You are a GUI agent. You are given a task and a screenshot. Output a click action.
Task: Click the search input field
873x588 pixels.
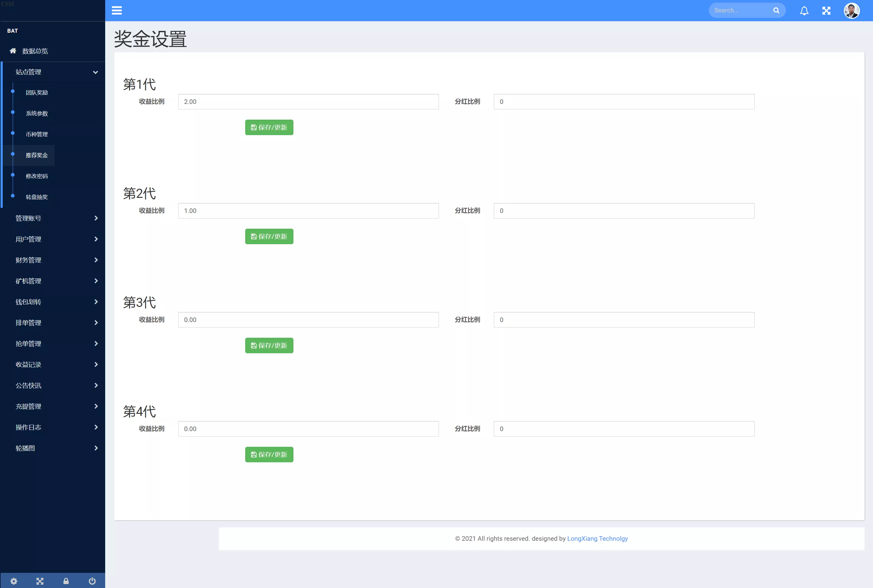(741, 11)
